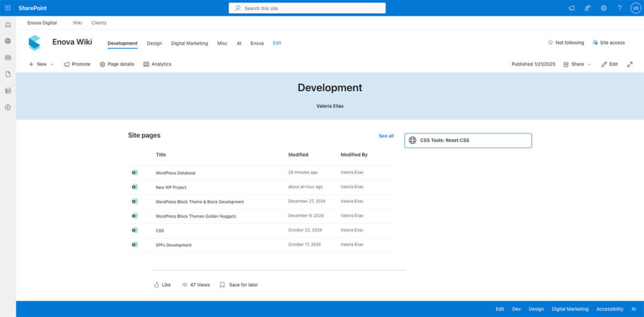Click the star Not following toggle

pos(565,43)
